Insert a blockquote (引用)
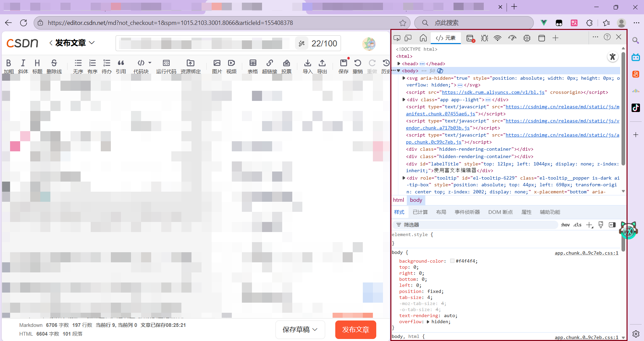The height and width of the screenshot is (341, 644). tap(121, 66)
